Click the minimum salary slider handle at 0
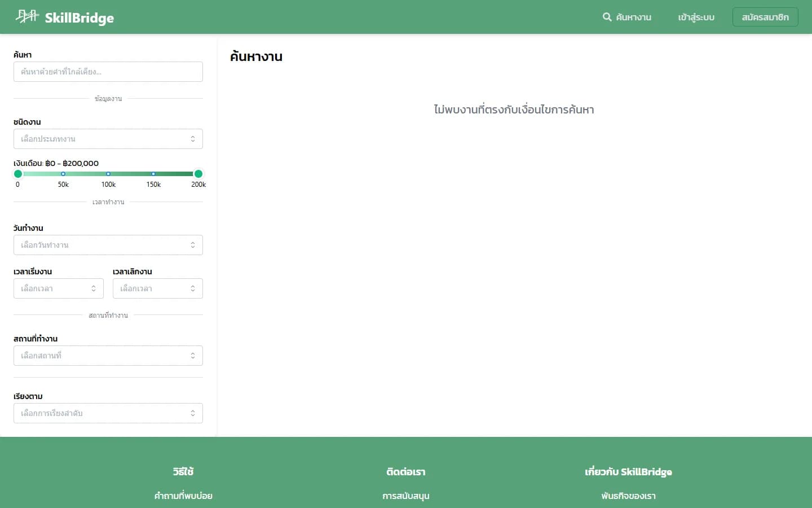 [x=18, y=174]
